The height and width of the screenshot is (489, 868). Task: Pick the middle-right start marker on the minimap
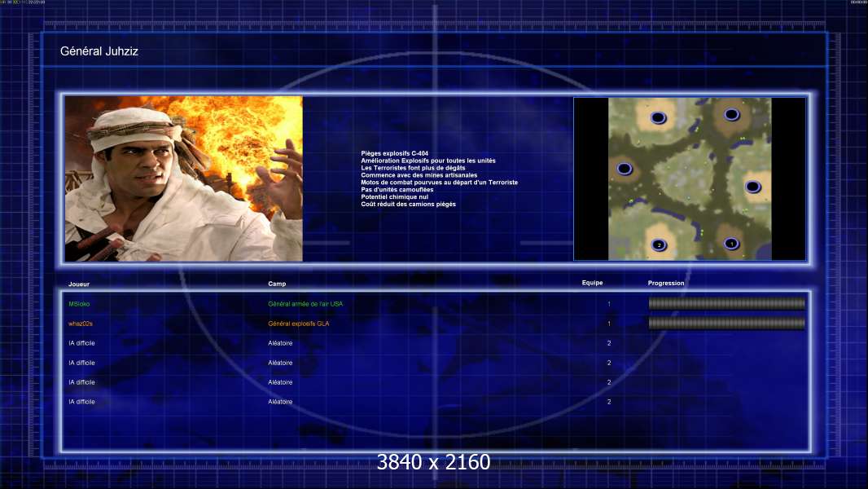pos(753,187)
